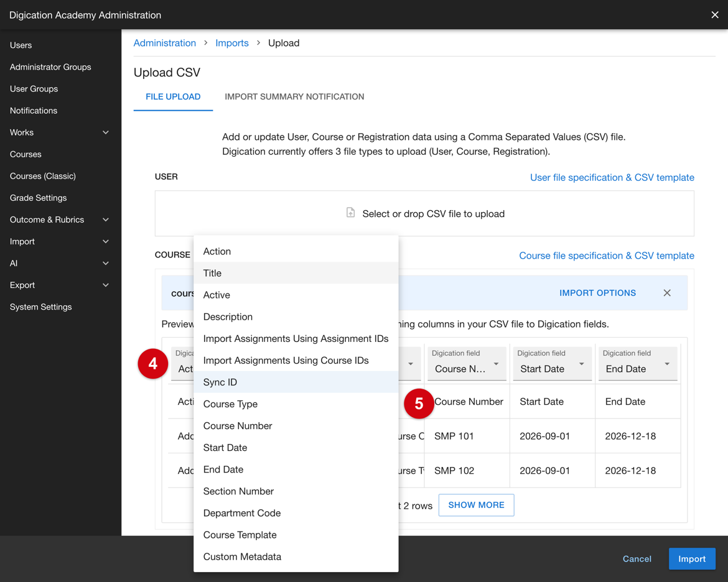Open Course file specification & CSV template

click(x=607, y=256)
